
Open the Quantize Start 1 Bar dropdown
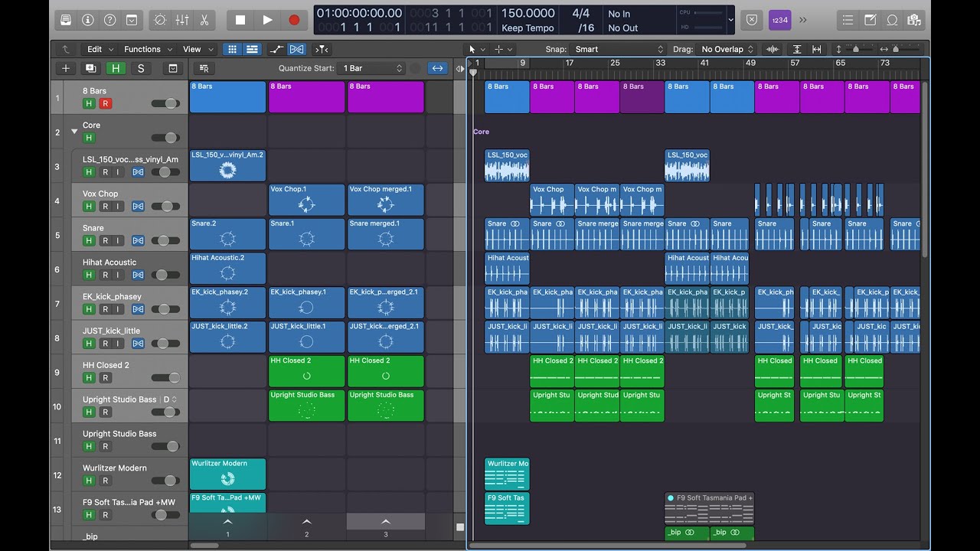[x=373, y=68]
